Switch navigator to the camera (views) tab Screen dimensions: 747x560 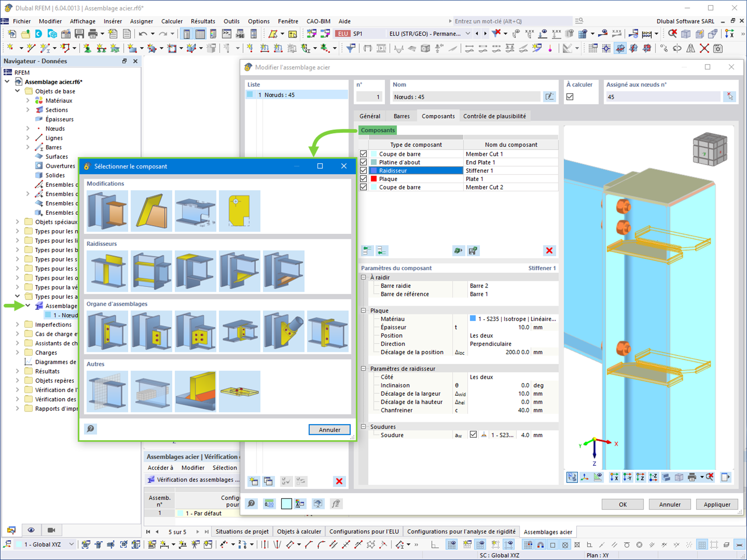coord(51,530)
